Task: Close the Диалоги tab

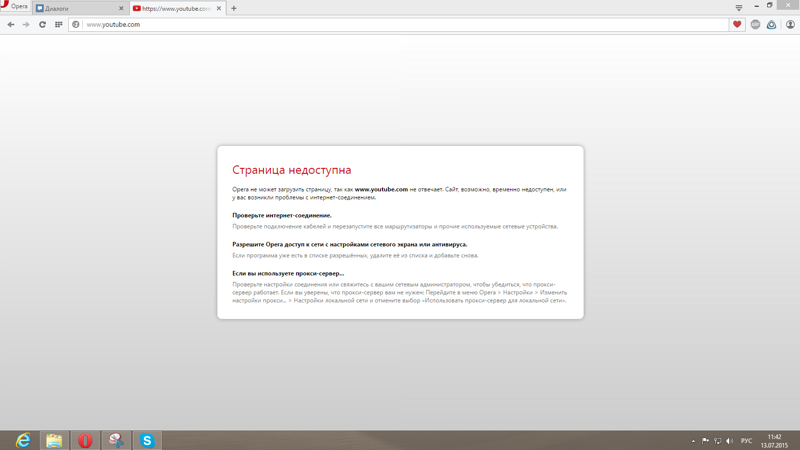Action: click(x=121, y=8)
